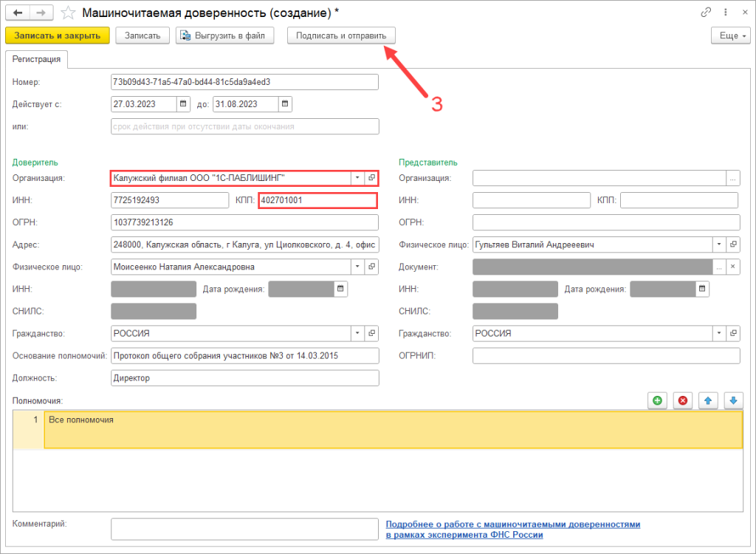
Task: Click the Представитель ОГРН field
Action: [x=606, y=222]
